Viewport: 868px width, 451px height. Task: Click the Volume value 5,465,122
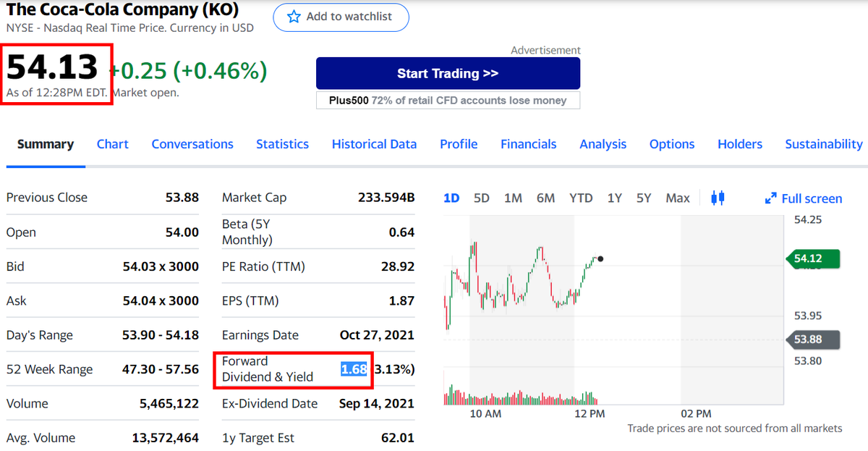(169, 403)
